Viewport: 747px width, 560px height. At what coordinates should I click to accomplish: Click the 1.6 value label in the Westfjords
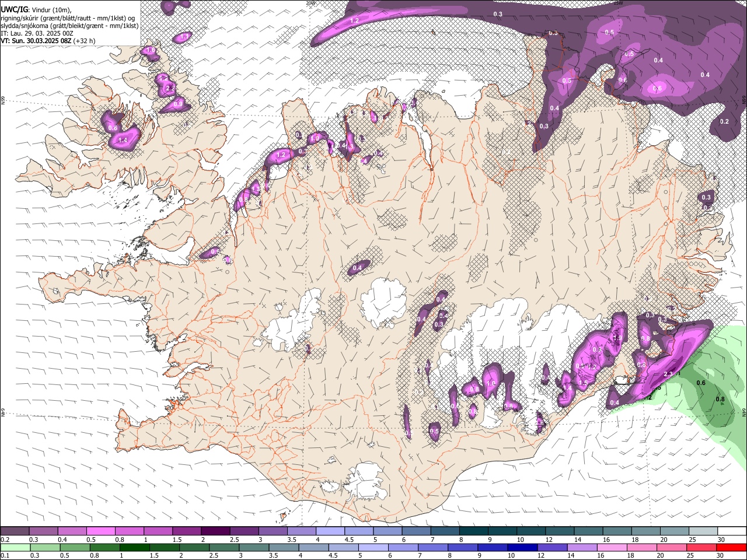(151, 51)
